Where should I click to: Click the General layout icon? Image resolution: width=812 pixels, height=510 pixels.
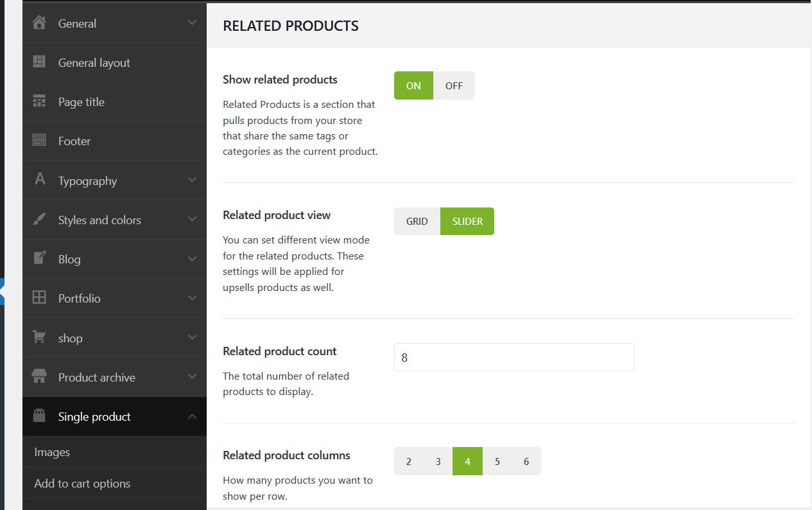(x=39, y=62)
